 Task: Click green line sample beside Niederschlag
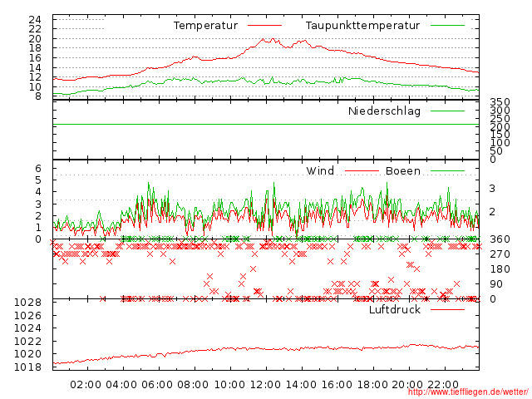[447, 111]
